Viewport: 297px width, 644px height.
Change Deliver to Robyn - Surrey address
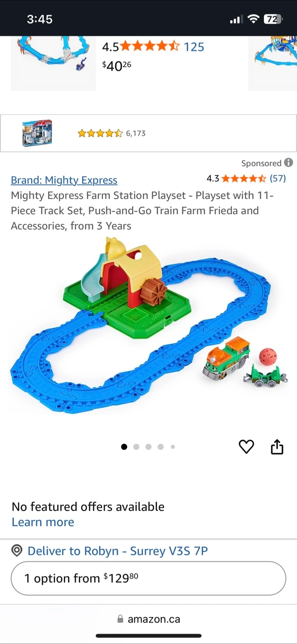pyautogui.click(x=118, y=551)
